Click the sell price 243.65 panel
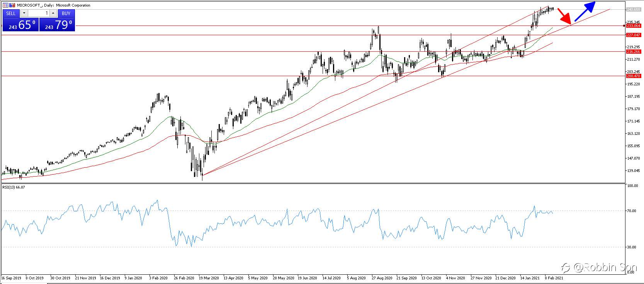Screen dimensions: 644x284 point(20,24)
